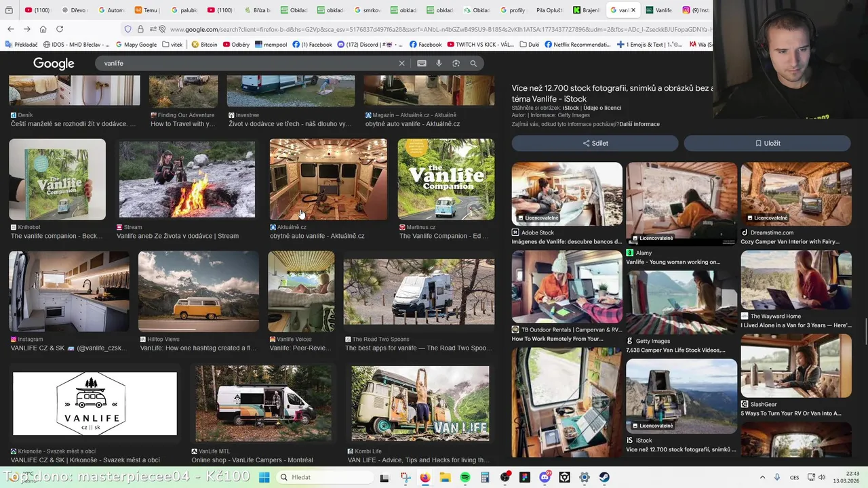This screenshot has height=488, width=868.
Task: Open Steam from the taskbar
Action: pos(604,477)
